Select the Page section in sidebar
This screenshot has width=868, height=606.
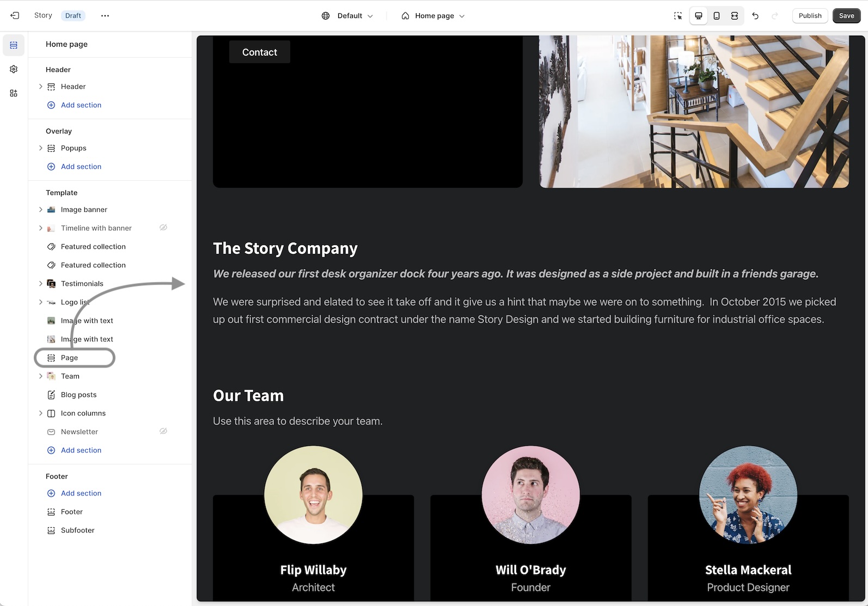[x=70, y=358]
